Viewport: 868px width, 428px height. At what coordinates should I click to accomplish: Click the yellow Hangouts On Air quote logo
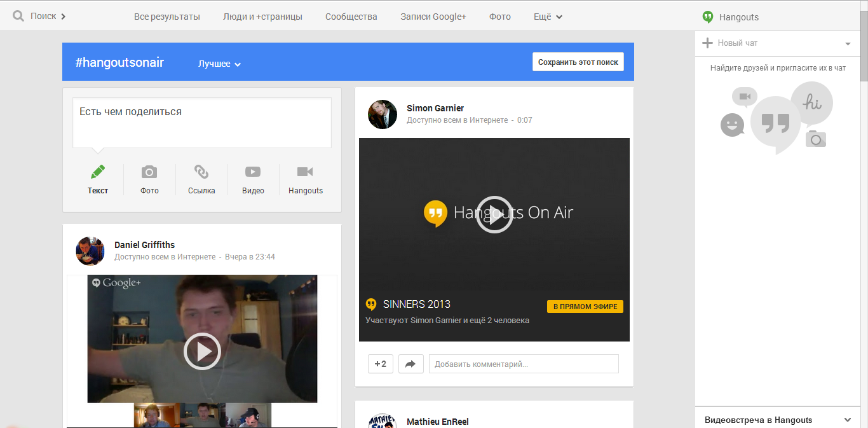click(435, 213)
